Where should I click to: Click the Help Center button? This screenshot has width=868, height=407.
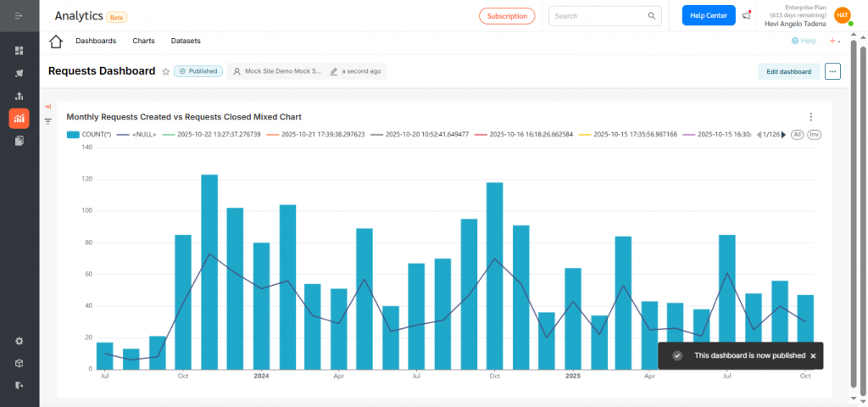pyautogui.click(x=708, y=15)
